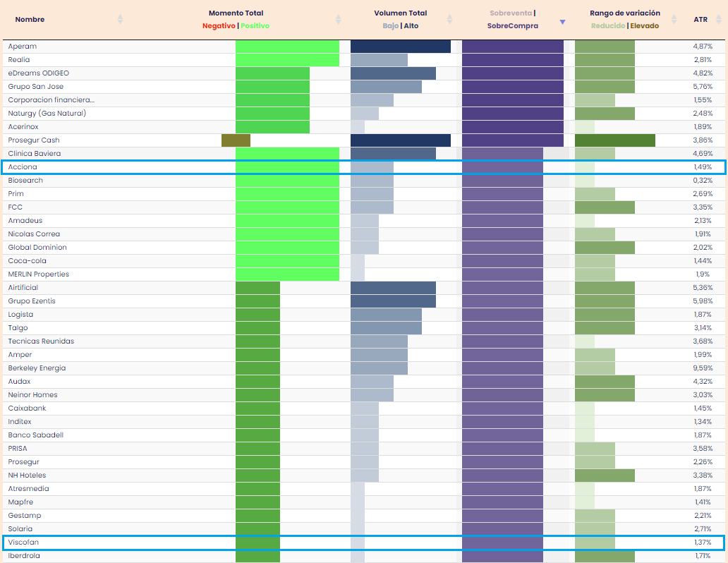This screenshot has height=563, width=728.
Task: Choose the Prim row name
Action: (16, 194)
